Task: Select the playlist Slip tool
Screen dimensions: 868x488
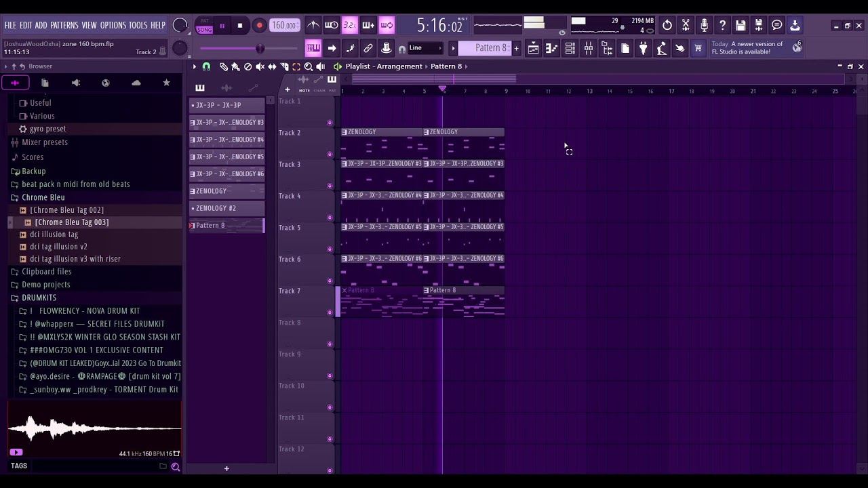Action: [x=272, y=66]
